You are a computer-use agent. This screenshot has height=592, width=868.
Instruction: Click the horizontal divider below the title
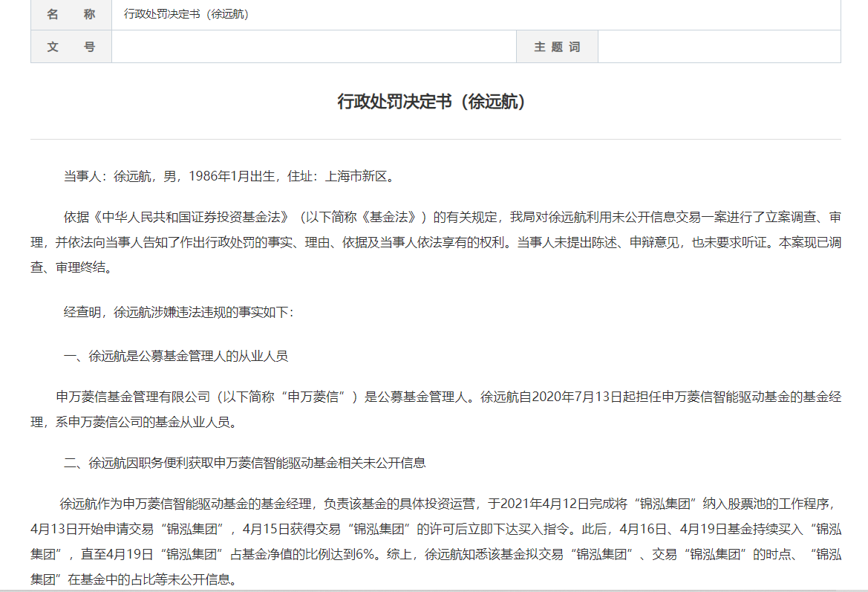(x=435, y=139)
